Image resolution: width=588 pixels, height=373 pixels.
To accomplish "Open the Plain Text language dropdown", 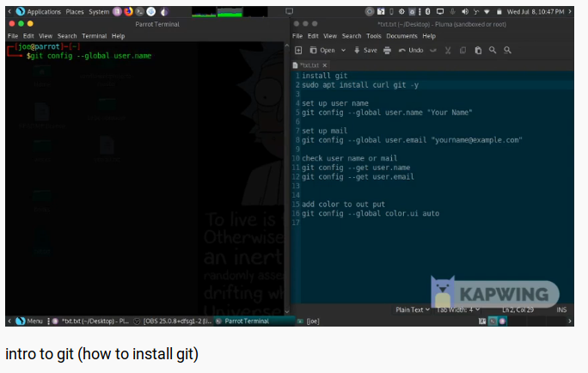I will pyautogui.click(x=413, y=309).
